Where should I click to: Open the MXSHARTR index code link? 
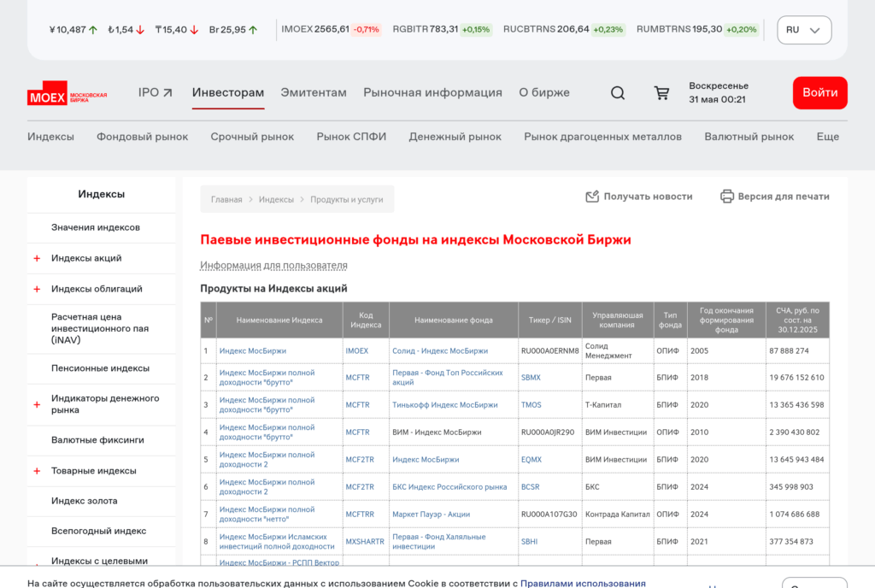[364, 542]
